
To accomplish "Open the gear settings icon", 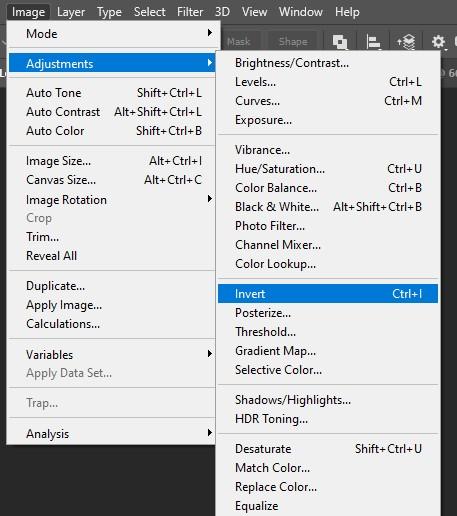I will pos(438,42).
